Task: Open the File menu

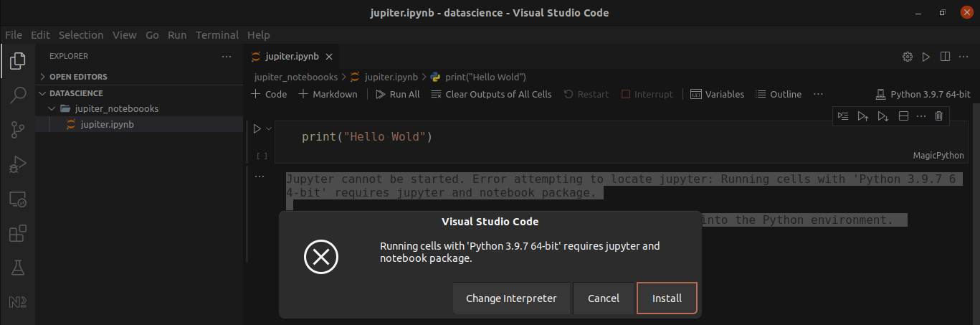Action: 14,34
